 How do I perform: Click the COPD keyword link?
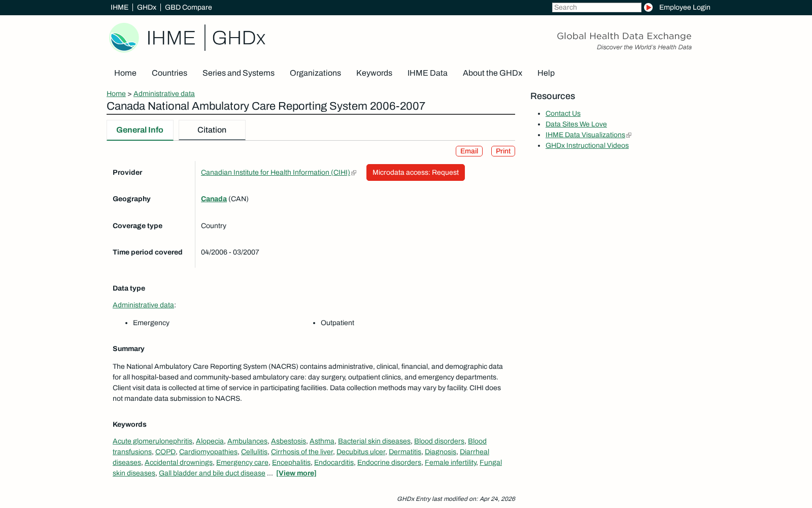click(165, 452)
